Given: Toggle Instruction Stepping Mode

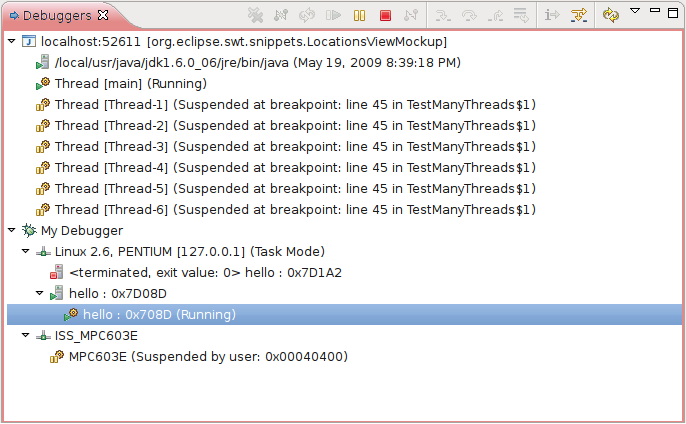Looking at the screenshot, I should coord(552,15).
